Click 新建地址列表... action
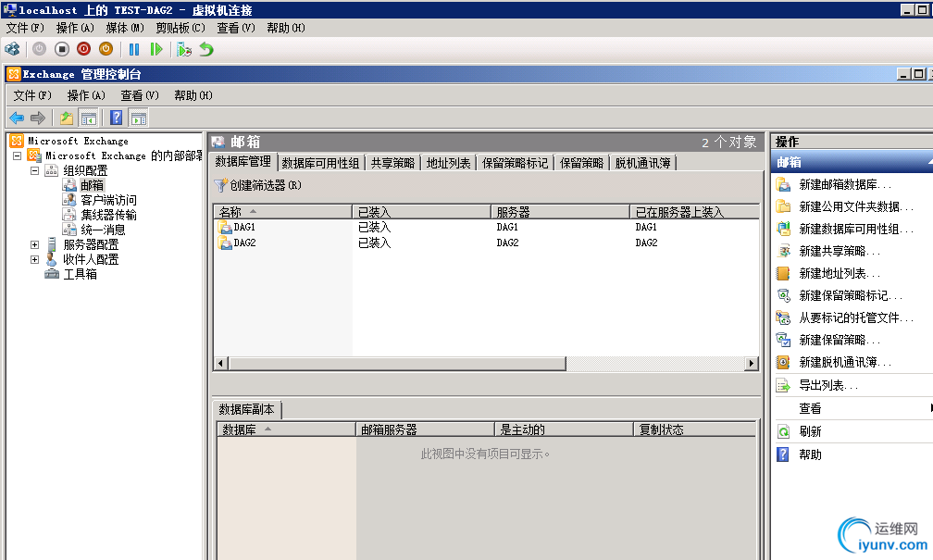Viewport: 933px width, 560px height. pos(839,274)
